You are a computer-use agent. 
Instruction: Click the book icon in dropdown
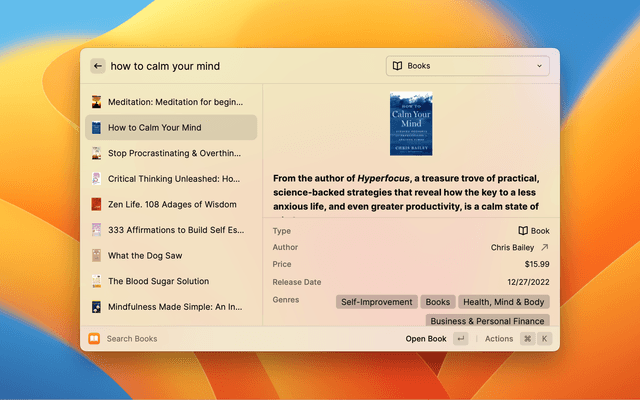pos(397,66)
